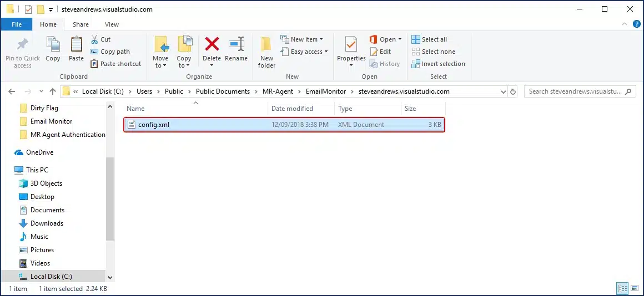Open the New item dropdown

(x=303, y=39)
